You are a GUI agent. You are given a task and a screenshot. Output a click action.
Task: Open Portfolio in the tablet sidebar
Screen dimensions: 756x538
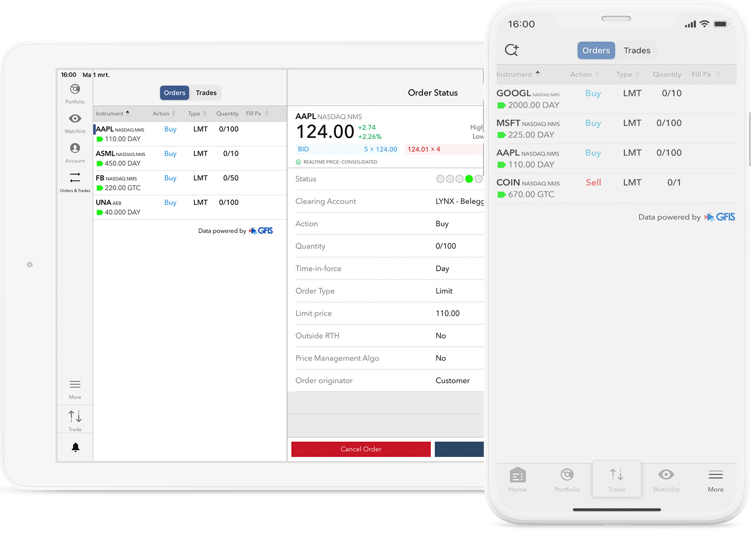pos(75,94)
